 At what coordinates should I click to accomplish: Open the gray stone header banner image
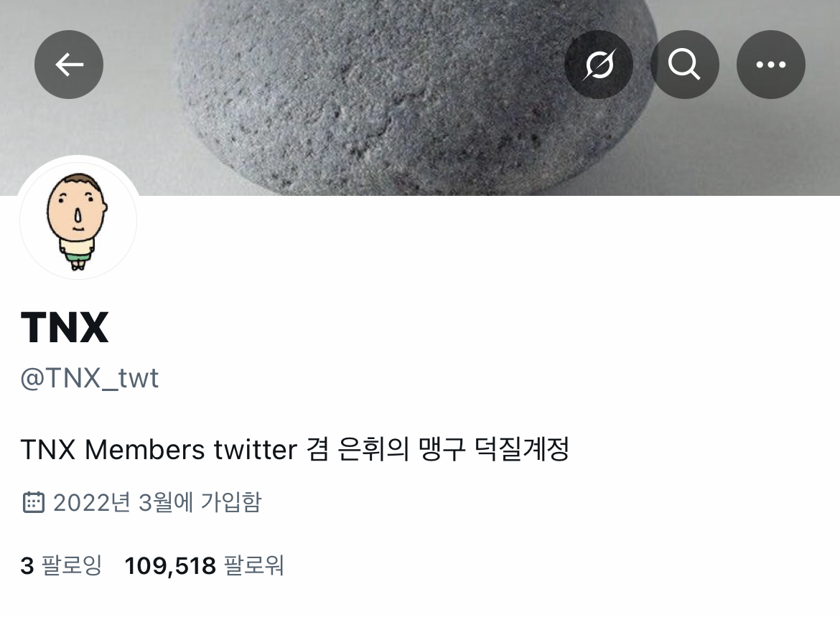(x=420, y=98)
